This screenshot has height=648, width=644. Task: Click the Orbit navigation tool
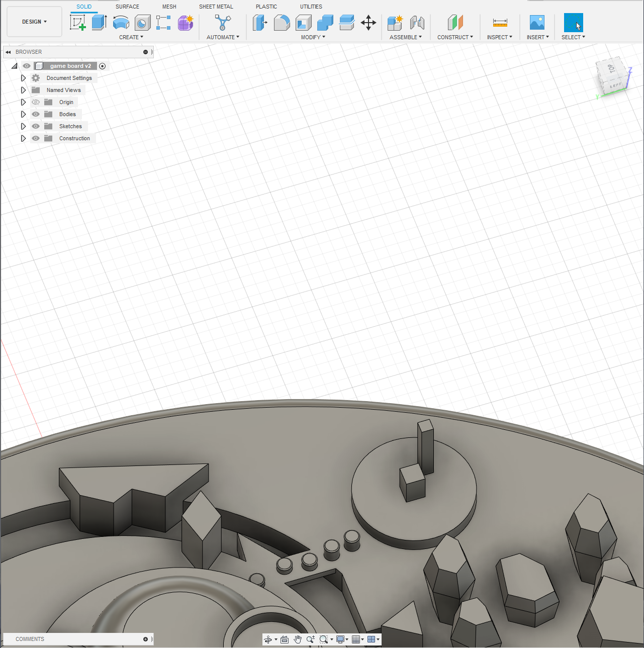click(268, 639)
